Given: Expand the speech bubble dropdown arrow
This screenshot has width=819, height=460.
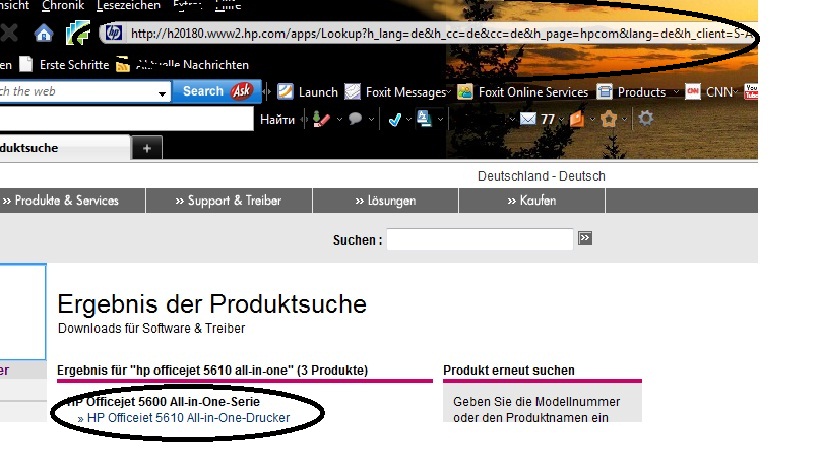Looking at the screenshot, I should (x=371, y=120).
